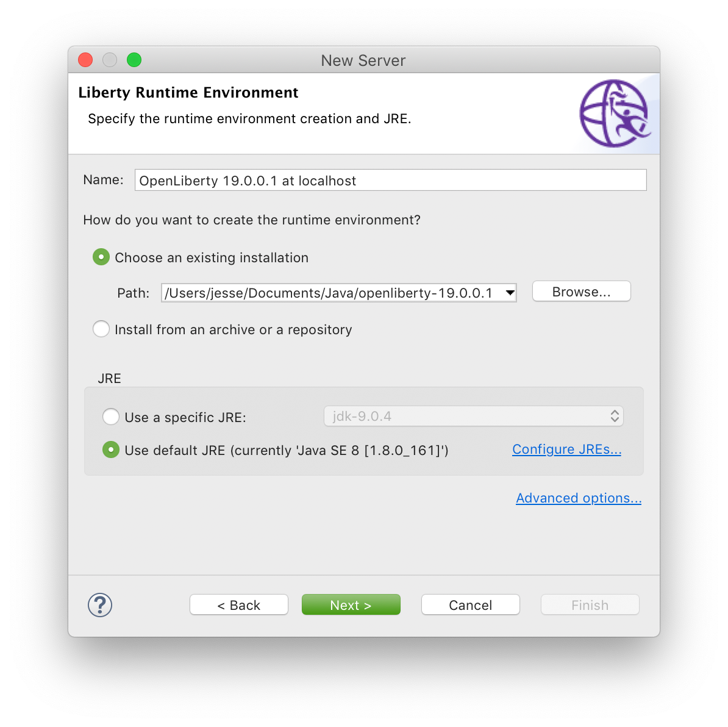This screenshot has width=728, height=727.
Task: Click inside the Name text field
Action: 390,181
